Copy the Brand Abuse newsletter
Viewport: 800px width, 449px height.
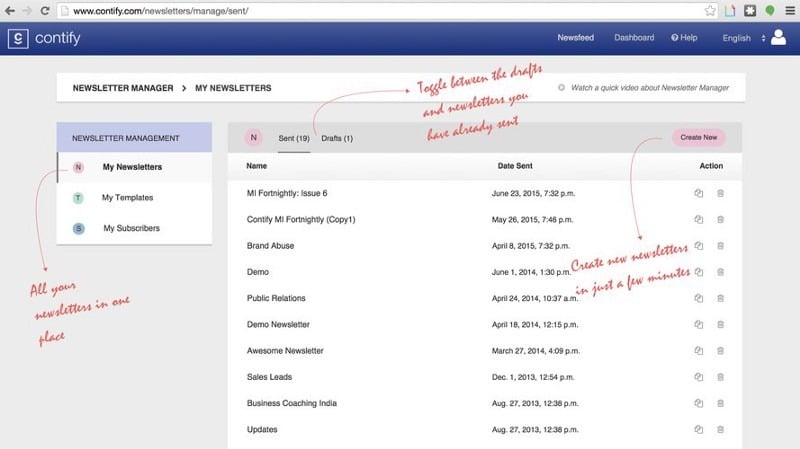click(698, 246)
